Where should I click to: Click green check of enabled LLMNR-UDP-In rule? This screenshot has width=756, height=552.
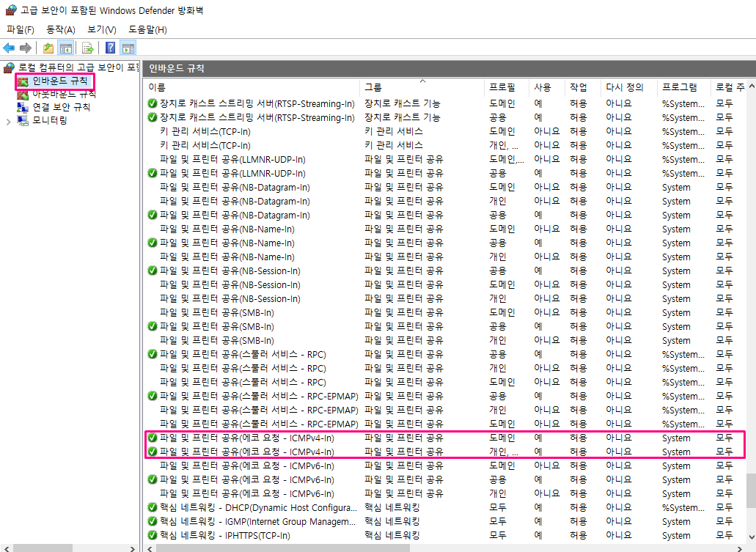[153, 173]
